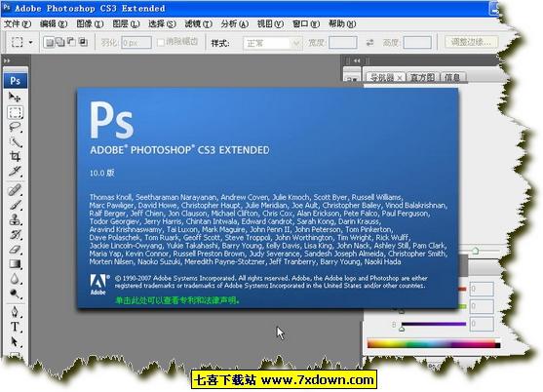Screen dimensions: 543x392
Task: Choose Subtract from Selection mode
Action: pyautogui.click(x=71, y=42)
